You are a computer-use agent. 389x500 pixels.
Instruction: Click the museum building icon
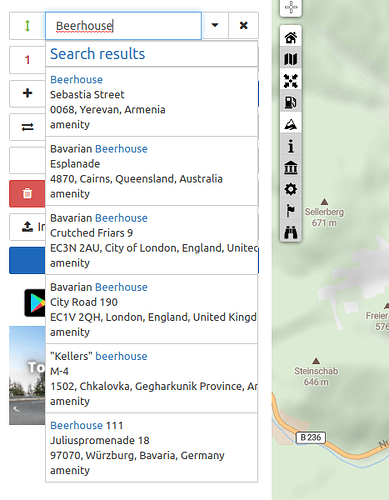(x=291, y=167)
